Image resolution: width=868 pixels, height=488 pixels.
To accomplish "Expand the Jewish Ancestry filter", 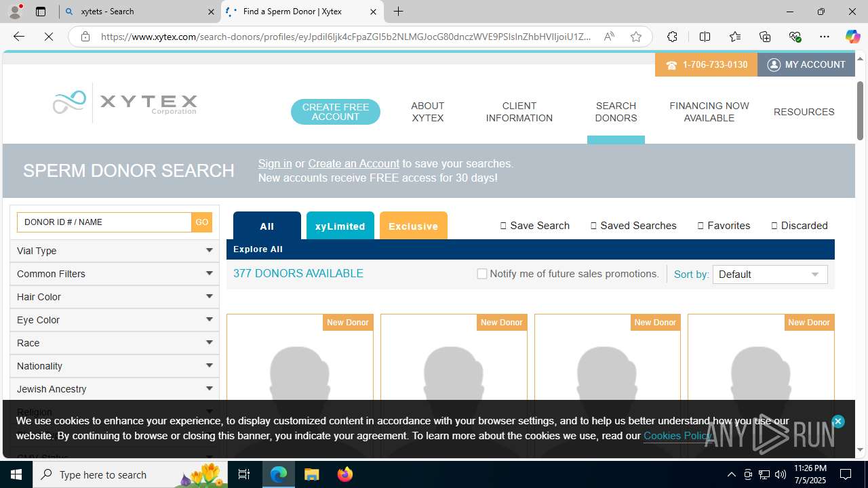I will pos(115,389).
